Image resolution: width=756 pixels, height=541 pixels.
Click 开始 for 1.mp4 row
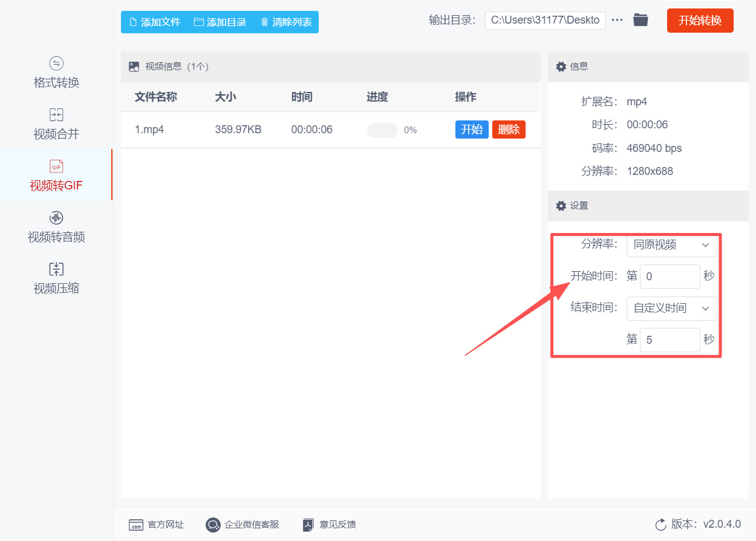[x=472, y=130]
